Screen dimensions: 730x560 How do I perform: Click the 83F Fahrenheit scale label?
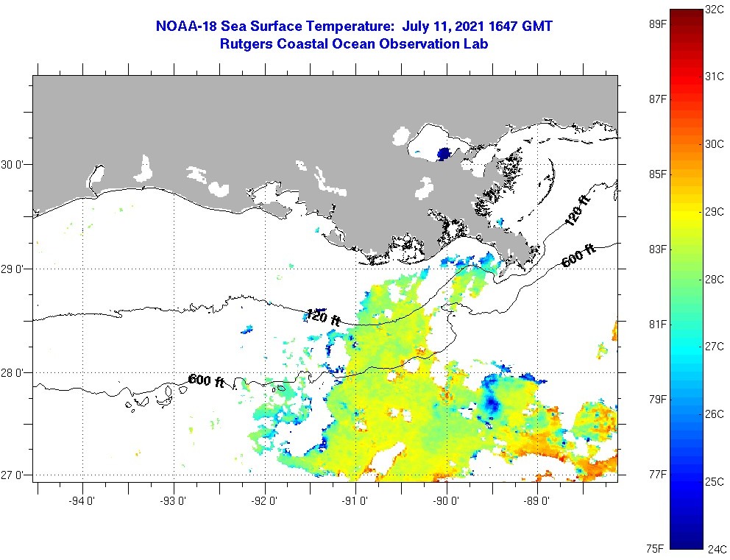tap(658, 249)
